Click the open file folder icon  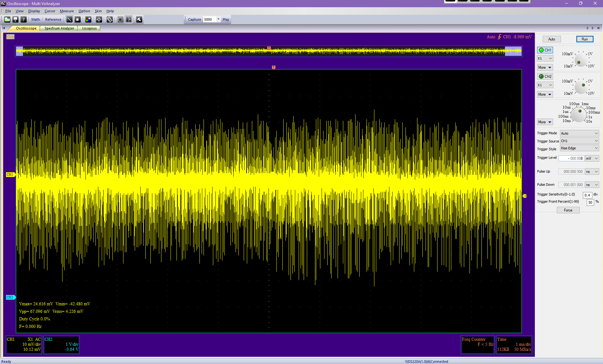click(x=7, y=19)
